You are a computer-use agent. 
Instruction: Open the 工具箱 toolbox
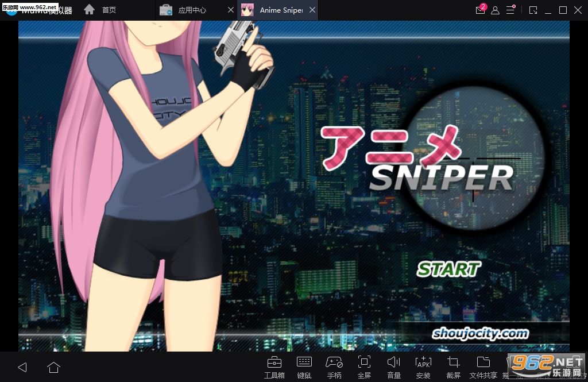coord(274,368)
